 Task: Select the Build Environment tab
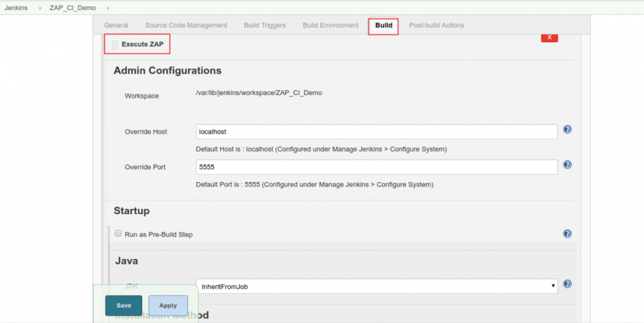[330, 25]
